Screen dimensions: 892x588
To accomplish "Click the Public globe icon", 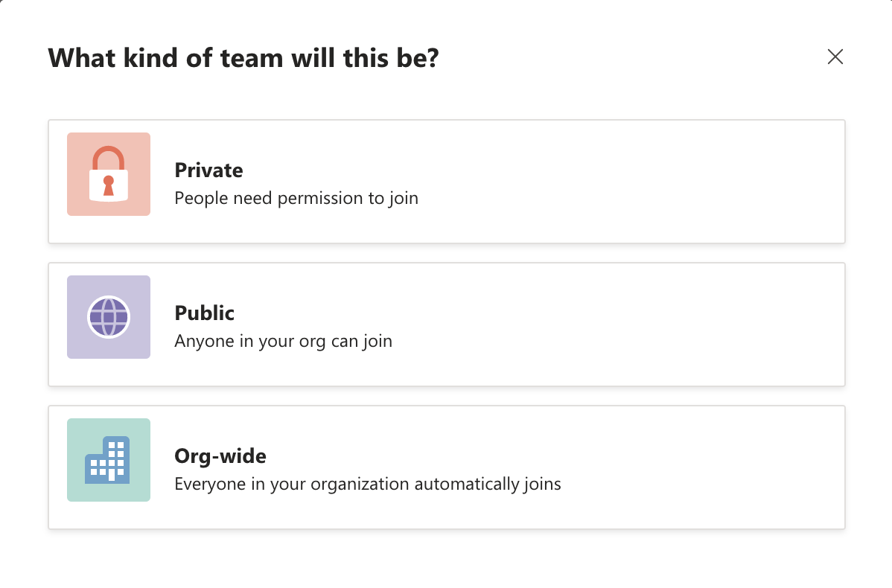I will coord(109,317).
